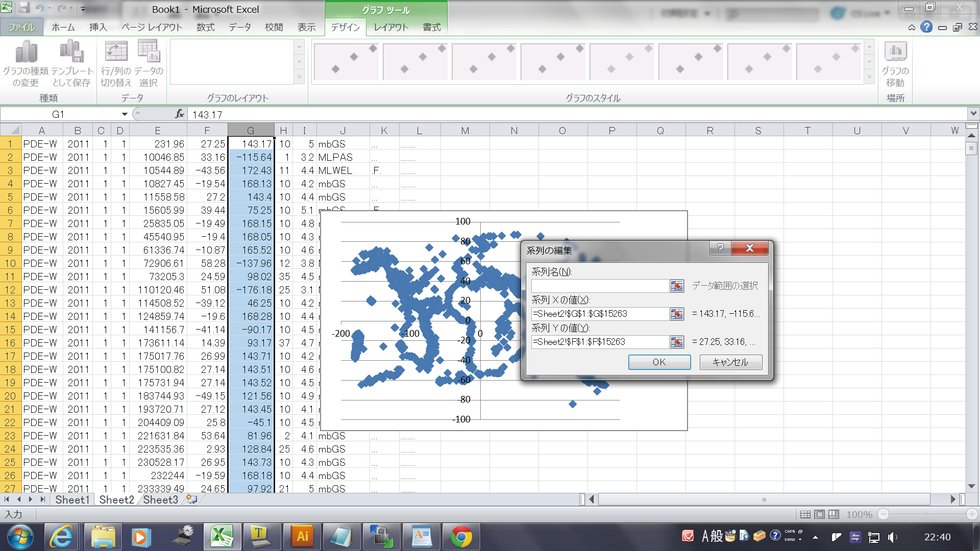The image size is (980, 551).
Task: Show hidden tray icons arrow
Action: point(815,537)
